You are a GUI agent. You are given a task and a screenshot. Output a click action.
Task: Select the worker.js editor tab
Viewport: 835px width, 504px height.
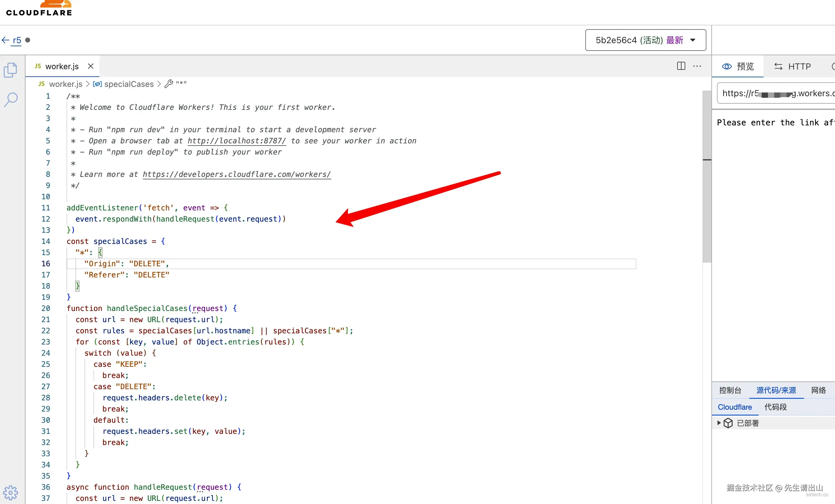coord(62,66)
